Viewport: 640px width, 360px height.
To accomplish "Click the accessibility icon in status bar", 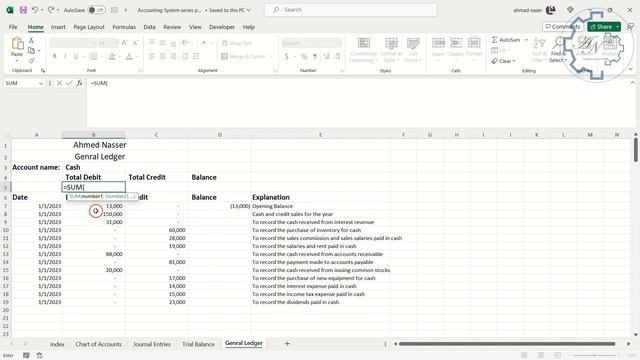I will pyautogui.click(x=40, y=356).
